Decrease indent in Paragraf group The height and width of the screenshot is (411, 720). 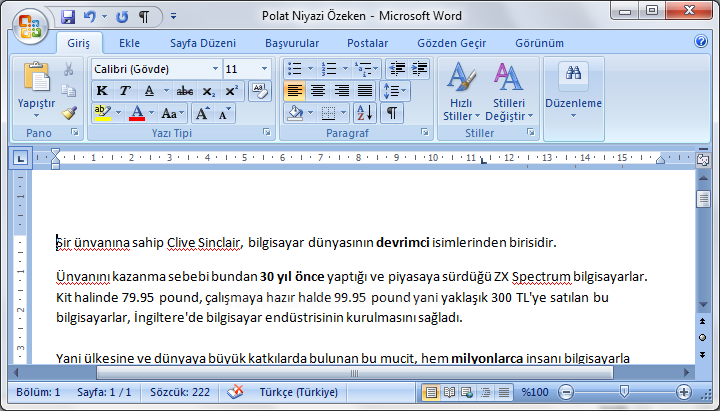[x=397, y=69]
